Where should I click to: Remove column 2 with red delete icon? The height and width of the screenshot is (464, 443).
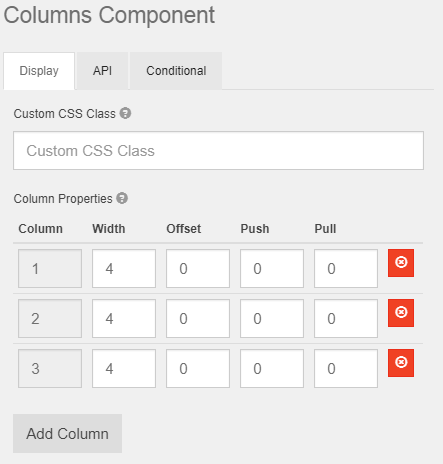[401, 313]
